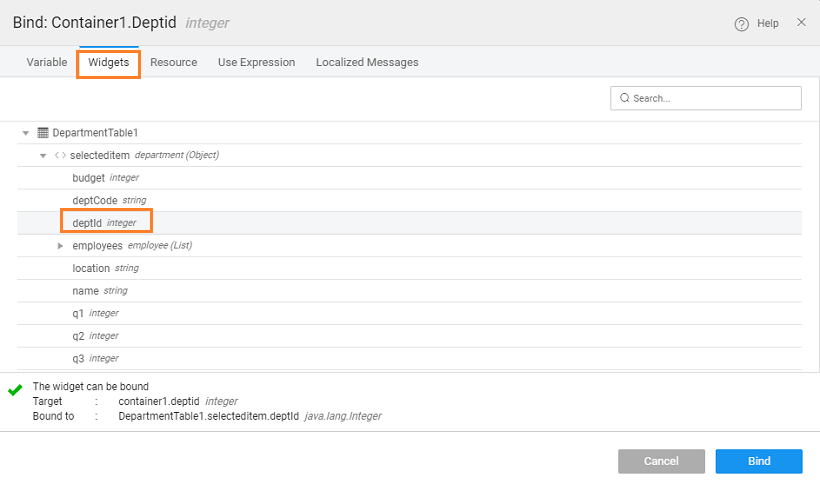
Task: Open the Widgets tab
Action: [108, 62]
